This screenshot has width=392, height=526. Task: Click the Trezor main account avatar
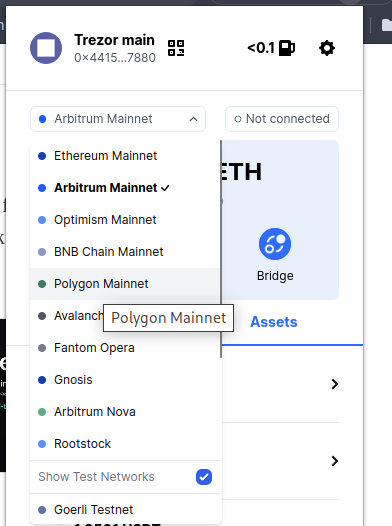[x=46, y=48]
